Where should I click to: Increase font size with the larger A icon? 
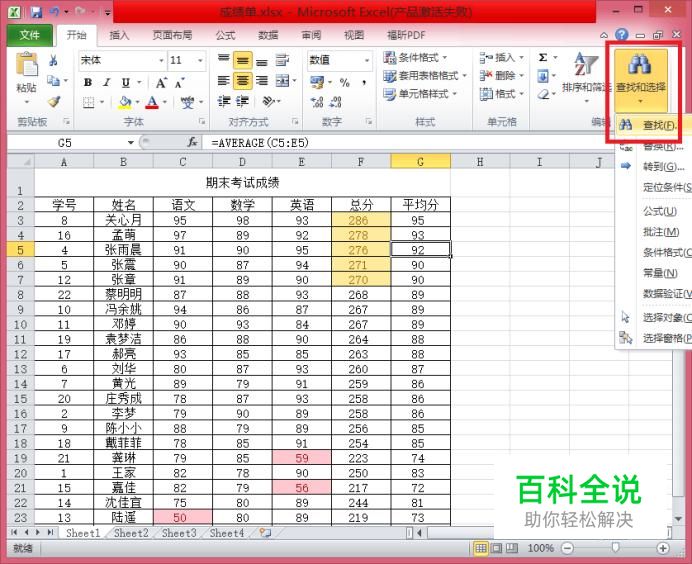(161, 83)
